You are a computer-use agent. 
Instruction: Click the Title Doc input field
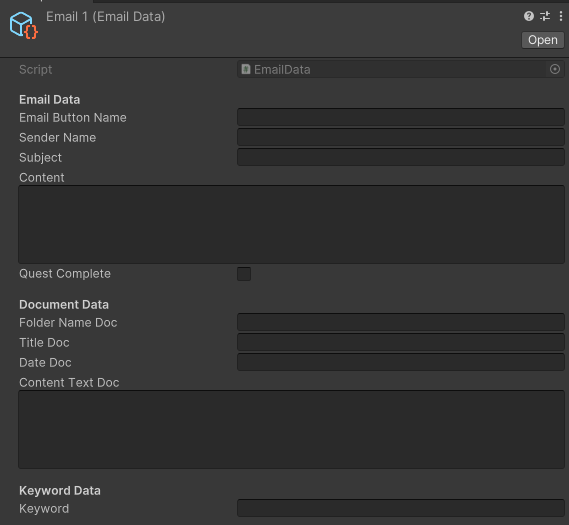[401, 342]
